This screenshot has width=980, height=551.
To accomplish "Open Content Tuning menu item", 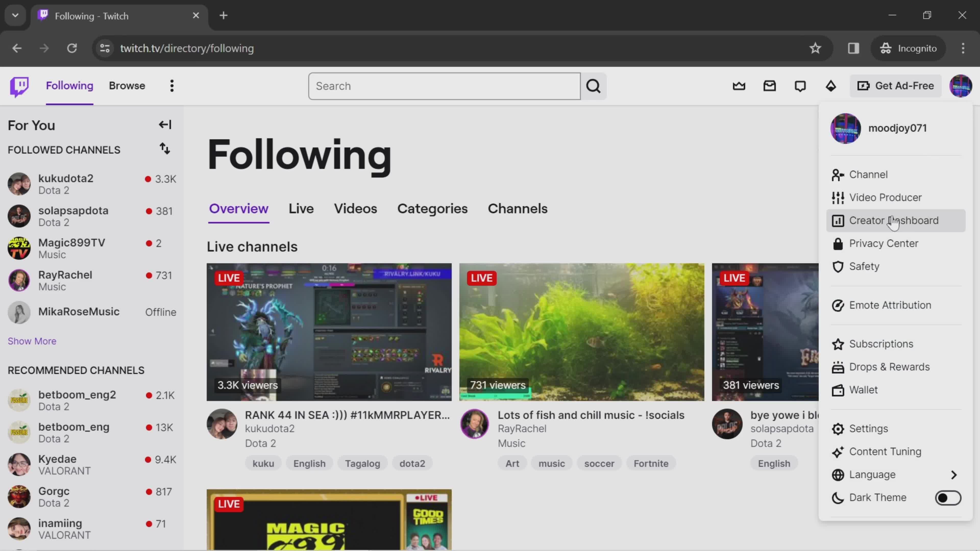I will click(896, 452).
